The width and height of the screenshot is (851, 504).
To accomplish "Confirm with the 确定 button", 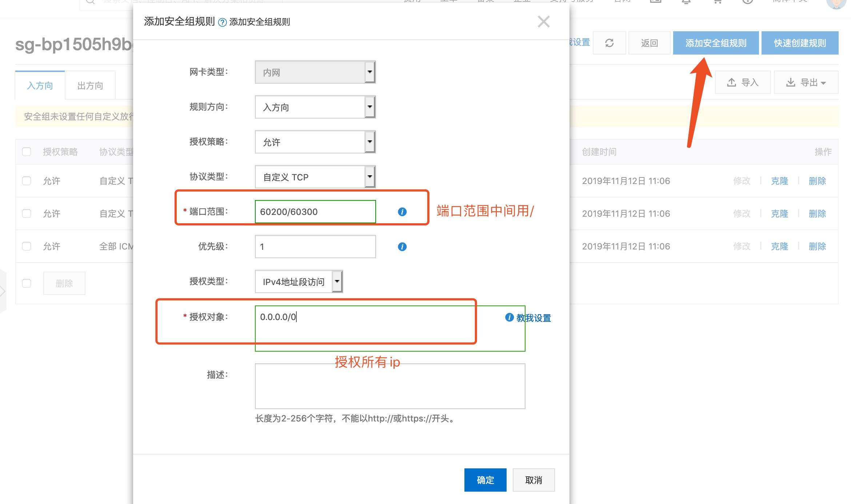I will coord(485,480).
